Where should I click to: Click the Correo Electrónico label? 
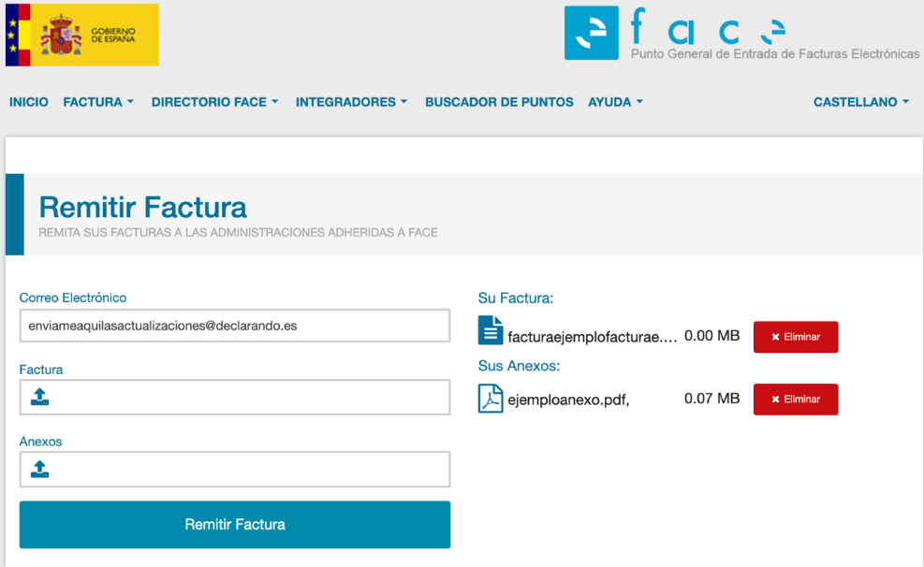(73, 298)
